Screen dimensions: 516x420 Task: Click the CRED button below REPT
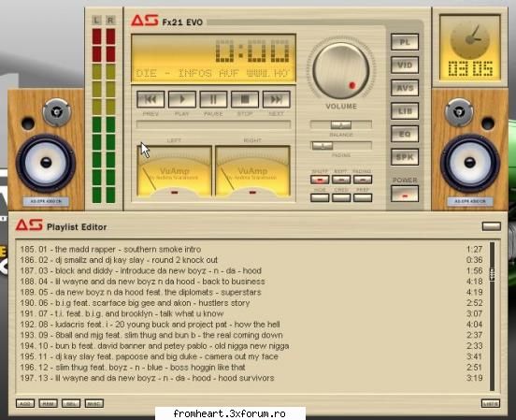pyautogui.click(x=341, y=197)
